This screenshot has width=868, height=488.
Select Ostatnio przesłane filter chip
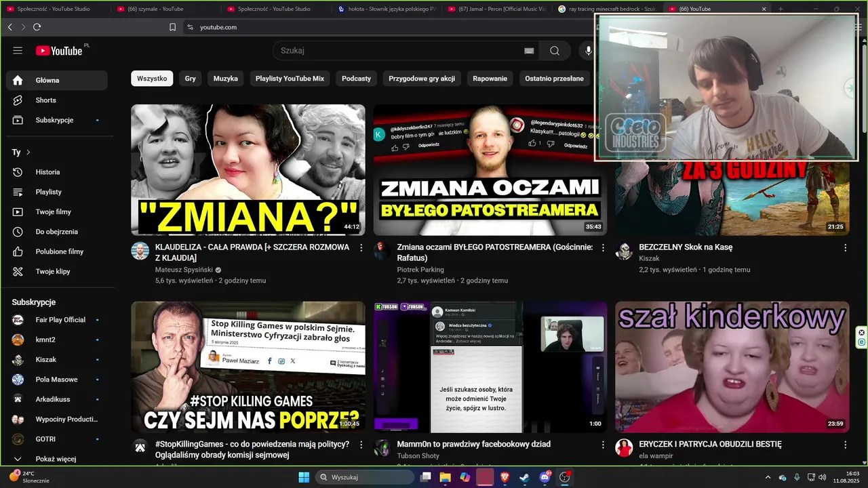554,79
